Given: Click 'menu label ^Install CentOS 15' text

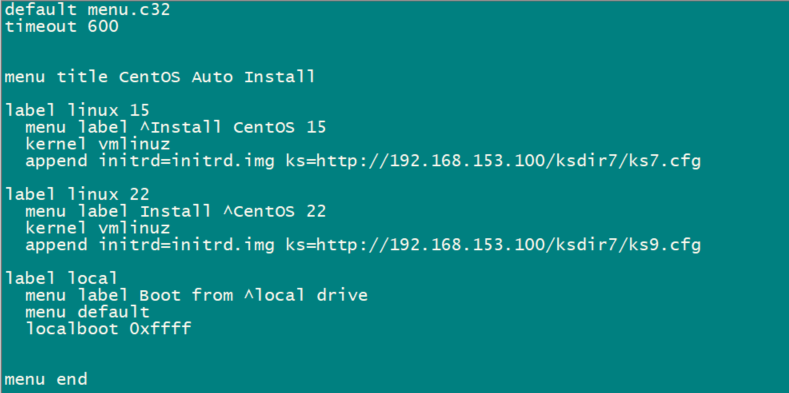Looking at the screenshot, I should 176,127.
